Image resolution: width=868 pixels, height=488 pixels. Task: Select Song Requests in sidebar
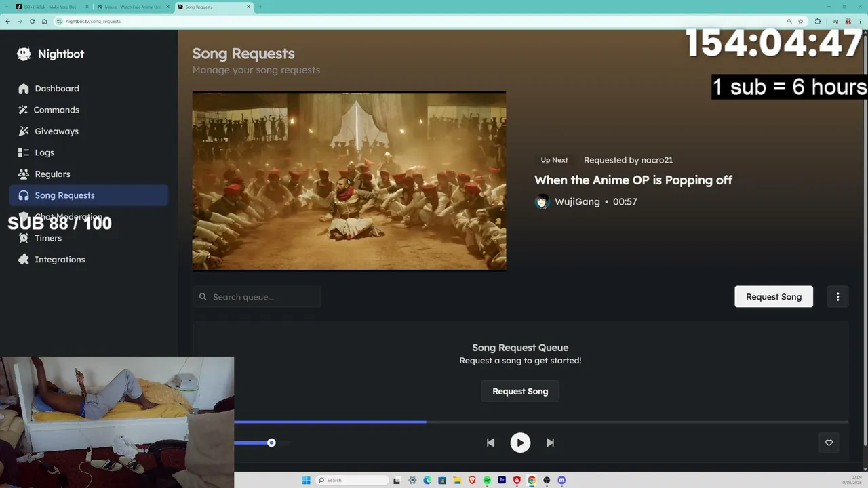pos(89,195)
